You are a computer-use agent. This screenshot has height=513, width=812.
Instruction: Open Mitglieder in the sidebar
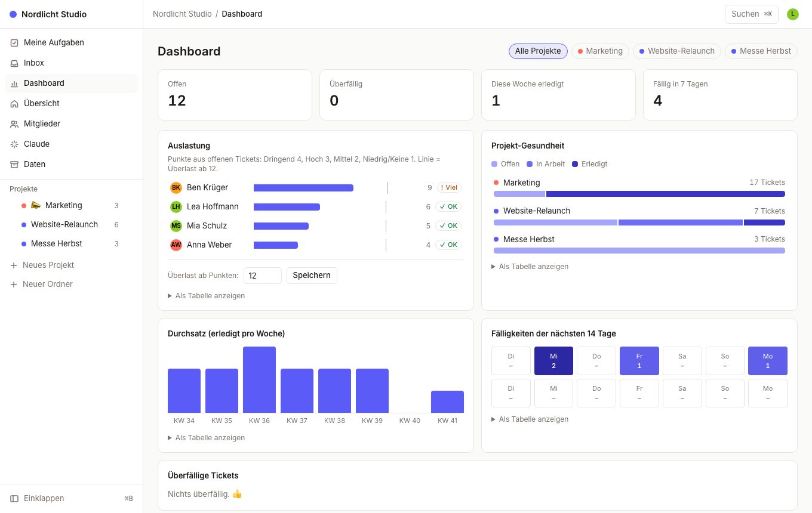click(71, 124)
